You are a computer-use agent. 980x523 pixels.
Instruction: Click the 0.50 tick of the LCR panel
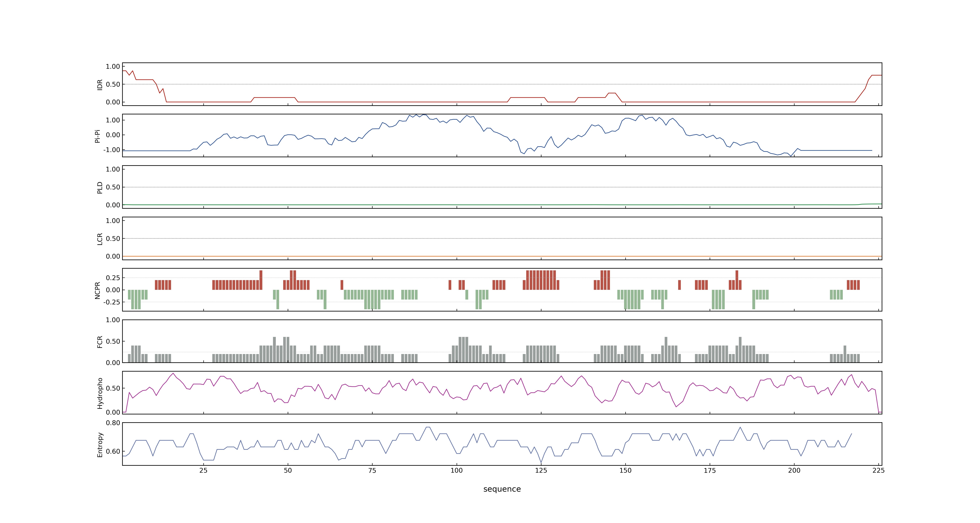pyautogui.click(x=113, y=239)
